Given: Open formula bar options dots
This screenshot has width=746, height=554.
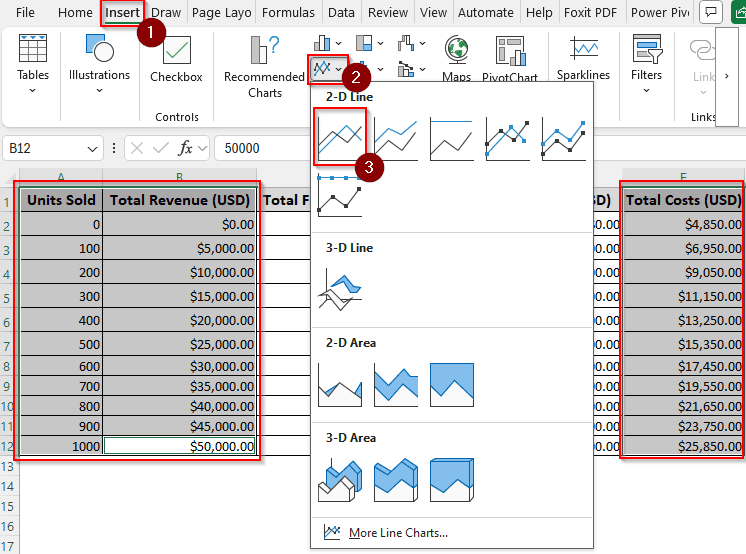Looking at the screenshot, I should [114, 148].
